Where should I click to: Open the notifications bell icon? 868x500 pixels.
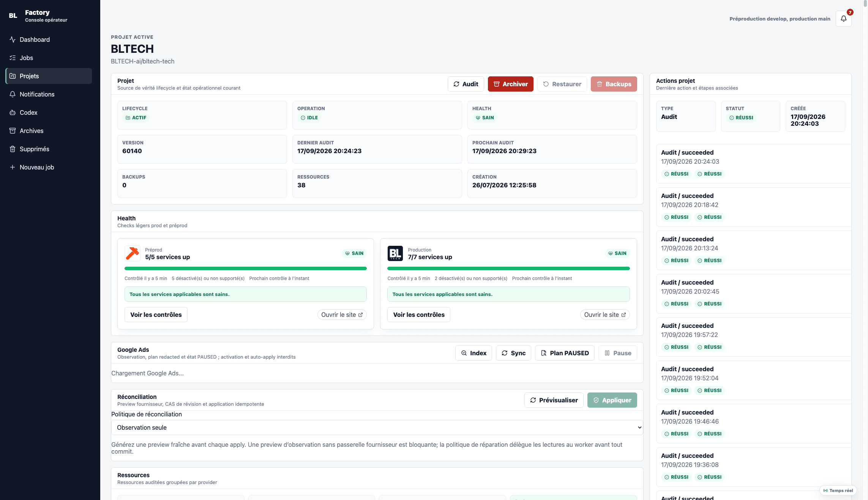[843, 19]
